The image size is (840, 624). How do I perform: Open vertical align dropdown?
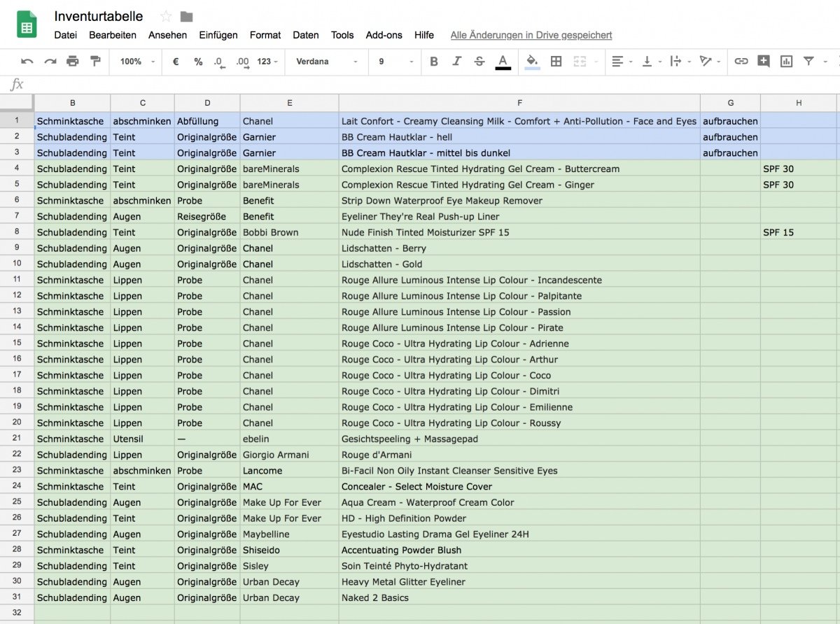click(x=651, y=62)
